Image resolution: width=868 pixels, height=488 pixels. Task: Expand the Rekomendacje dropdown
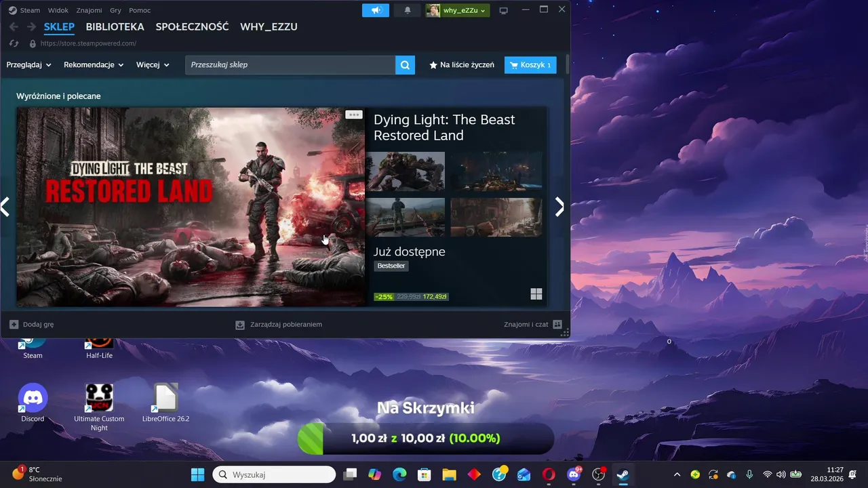point(94,65)
